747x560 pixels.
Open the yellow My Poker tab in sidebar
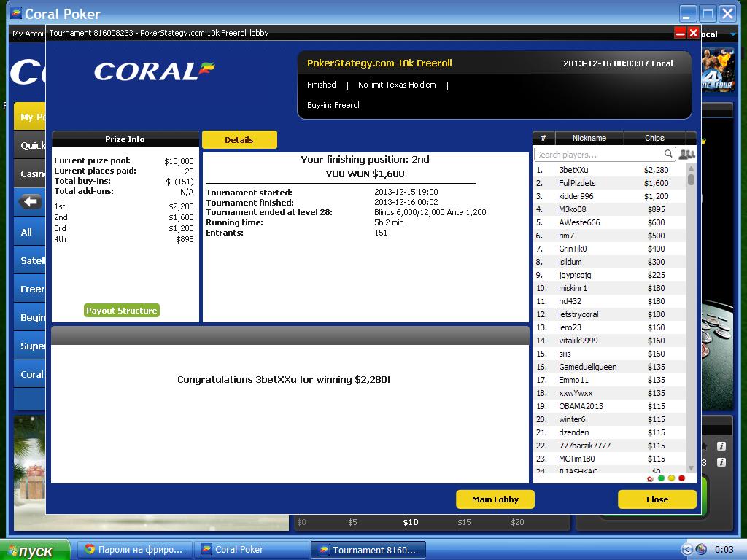point(29,117)
